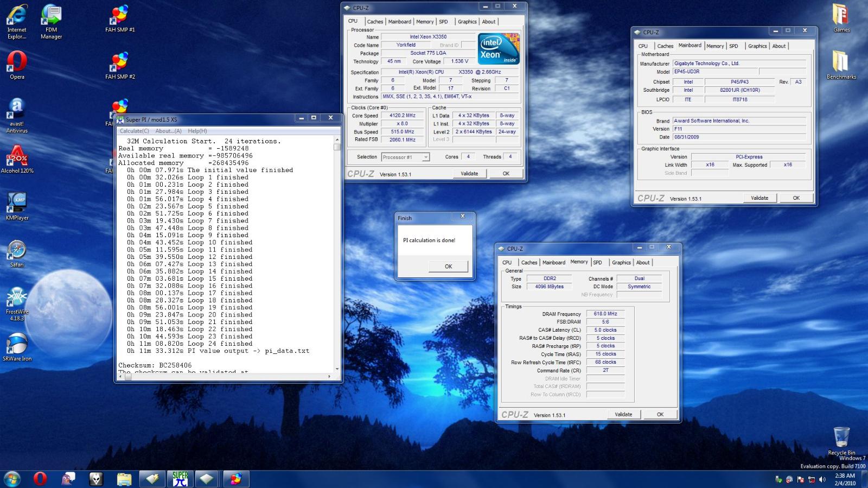Open SPD tab in Memory CPU-Z window
Image resolution: width=868 pixels, height=488 pixels.
(597, 263)
